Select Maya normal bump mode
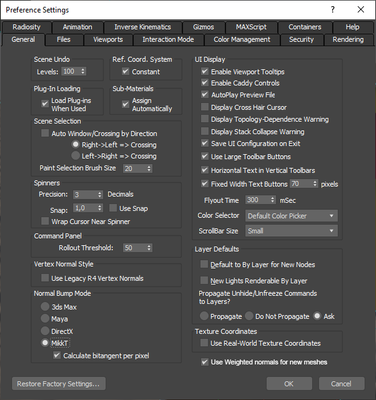Image resolution: width=376 pixels, height=400 pixels. tap(45, 318)
